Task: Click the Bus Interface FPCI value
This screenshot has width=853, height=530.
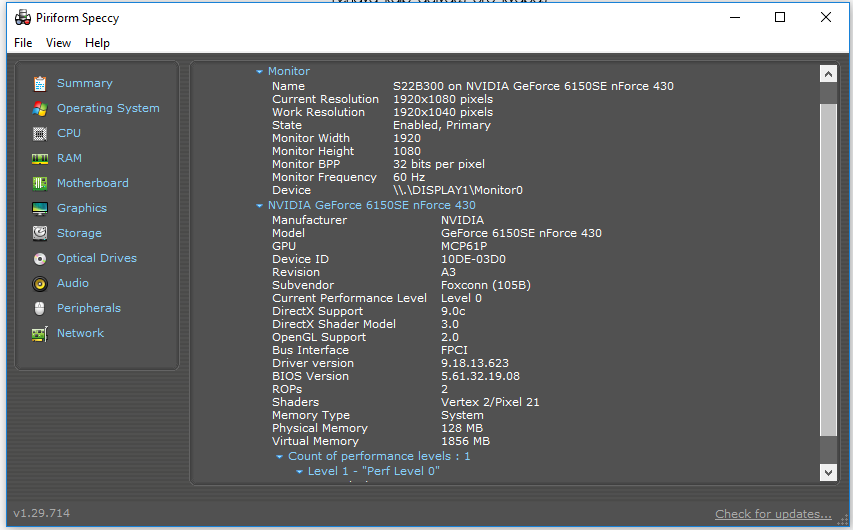Action: pos(454,350)
